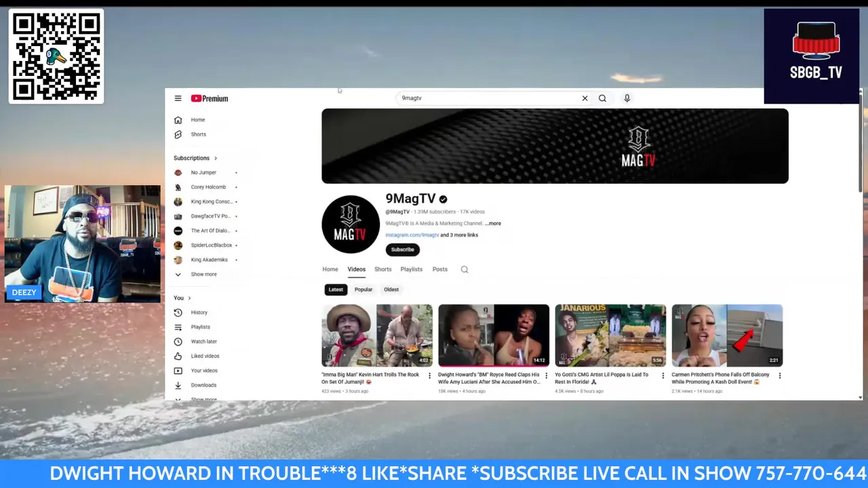Select the Videos tab

pyautogui.click(x=356, y=269)
